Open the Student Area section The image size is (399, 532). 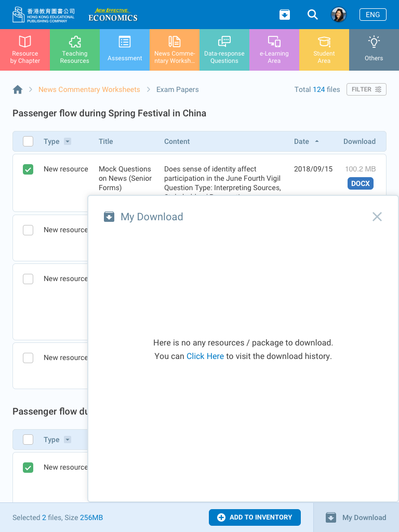324,50
